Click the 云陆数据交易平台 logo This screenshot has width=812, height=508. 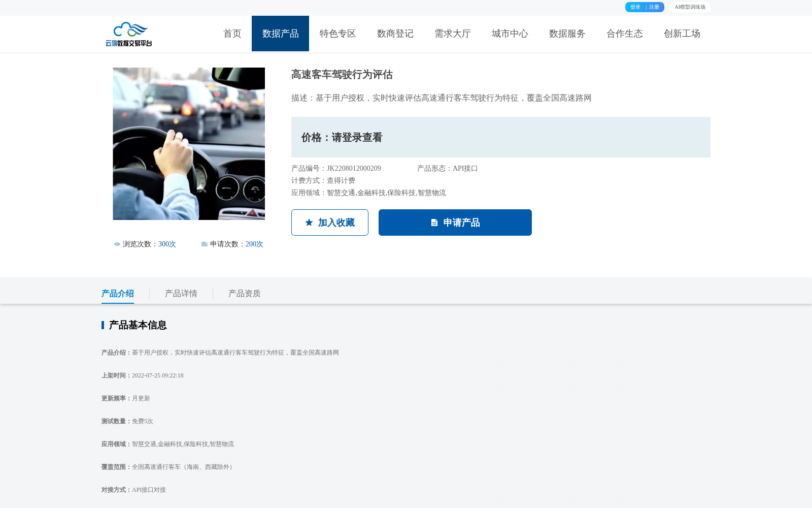[129, 34]
